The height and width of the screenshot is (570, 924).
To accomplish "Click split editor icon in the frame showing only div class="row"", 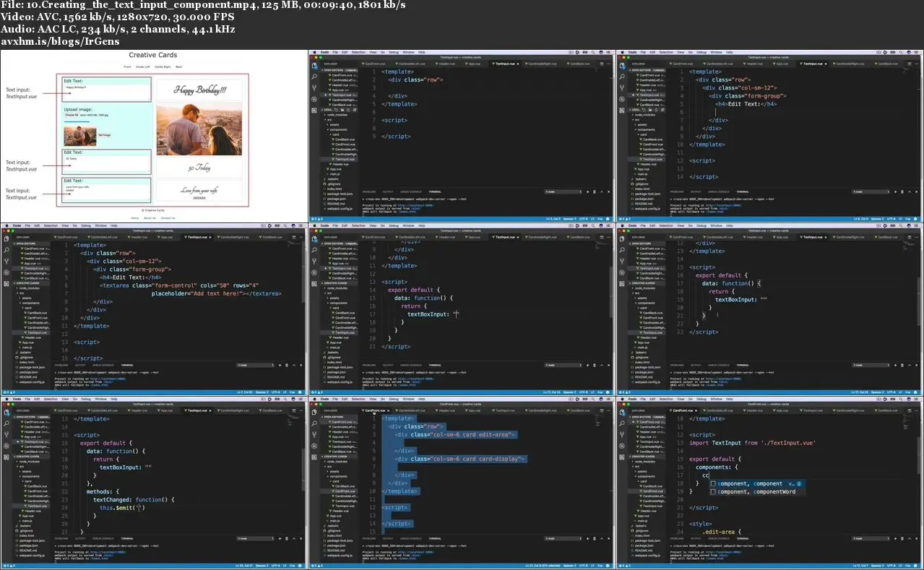I will pyautogui.click(x=602, y=64).
